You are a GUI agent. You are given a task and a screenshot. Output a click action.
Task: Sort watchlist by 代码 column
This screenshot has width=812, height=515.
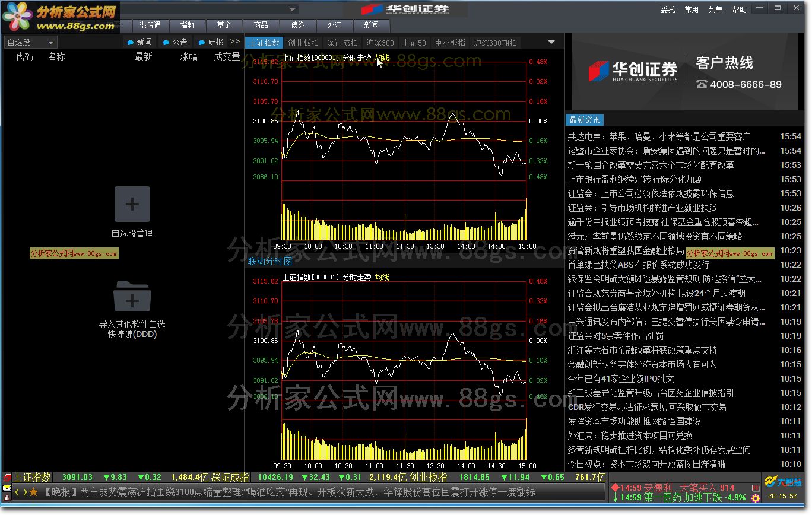(24, 57)
